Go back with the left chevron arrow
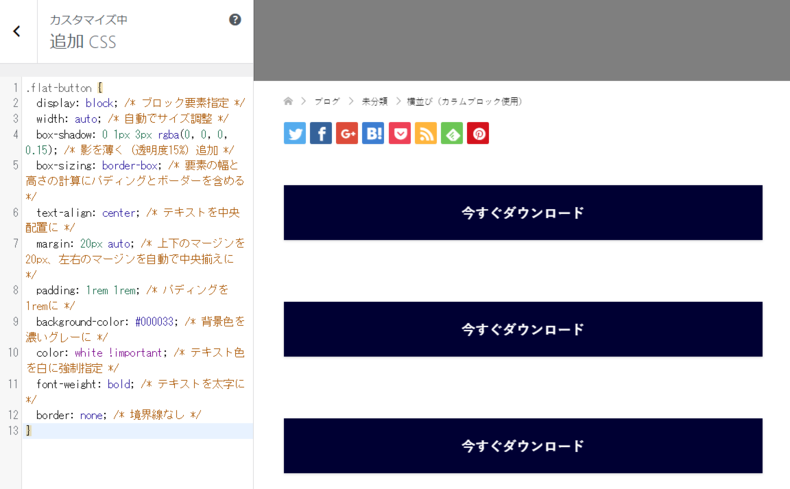Image resolution: width=790 pixels, height=489 pixels. click(17, 31)
